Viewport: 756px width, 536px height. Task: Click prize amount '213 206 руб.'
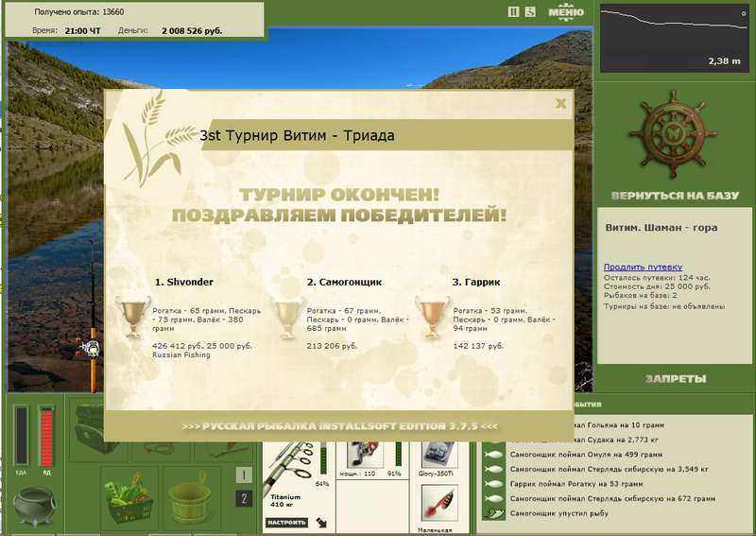[332, 346]
